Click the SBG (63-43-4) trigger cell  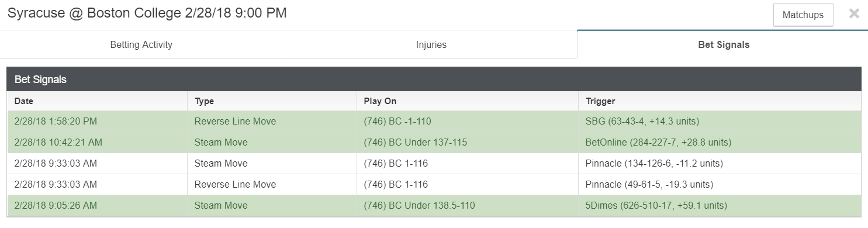(720, 122)
